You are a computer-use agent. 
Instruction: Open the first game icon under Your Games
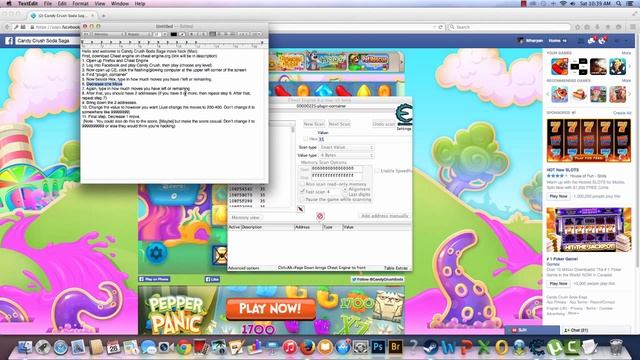coord(559,66)
